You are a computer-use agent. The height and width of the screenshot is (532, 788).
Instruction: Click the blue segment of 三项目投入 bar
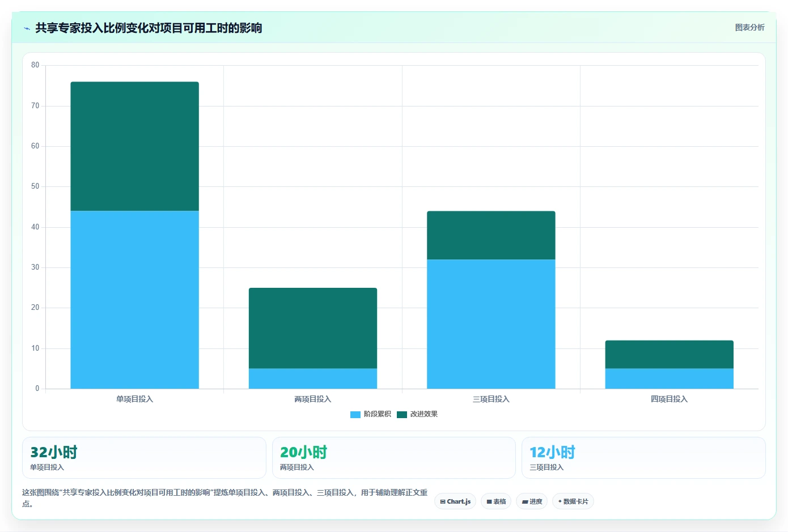click(x=491, y=324)
